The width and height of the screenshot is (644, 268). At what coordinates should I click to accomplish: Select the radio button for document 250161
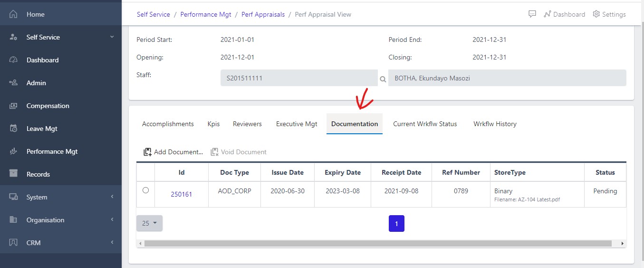(145, 190)
